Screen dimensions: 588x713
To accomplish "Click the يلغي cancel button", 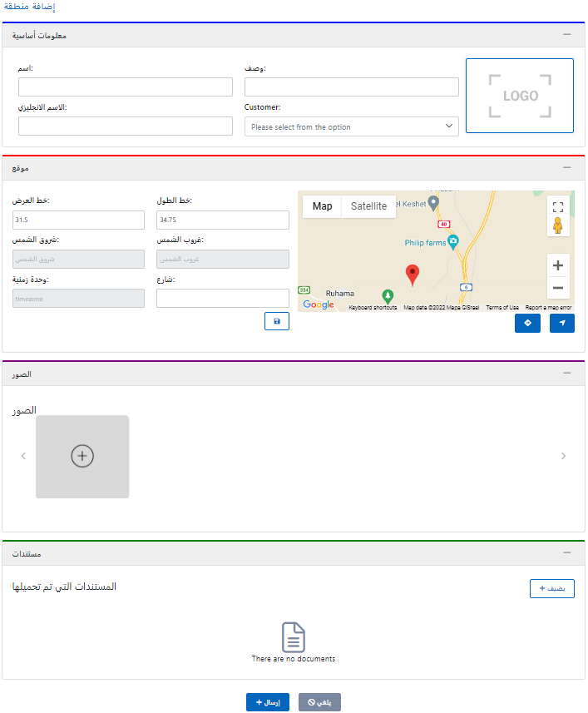I will (x=319, y=702).
